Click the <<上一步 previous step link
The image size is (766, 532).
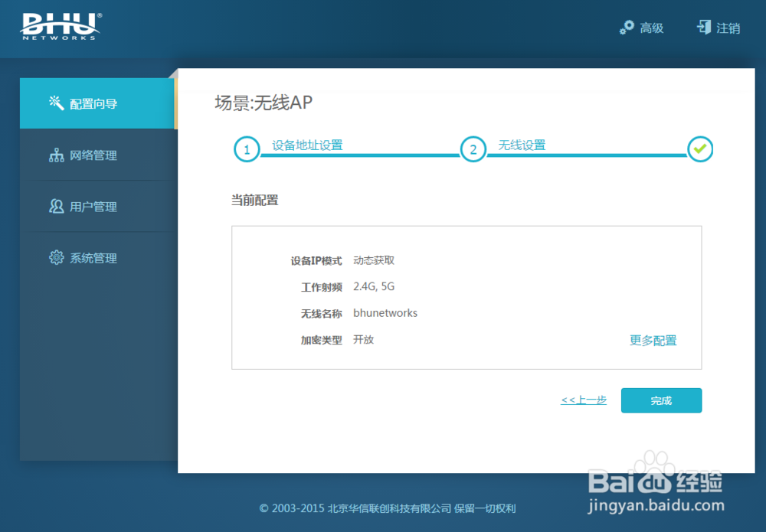[x=584, y=400]
